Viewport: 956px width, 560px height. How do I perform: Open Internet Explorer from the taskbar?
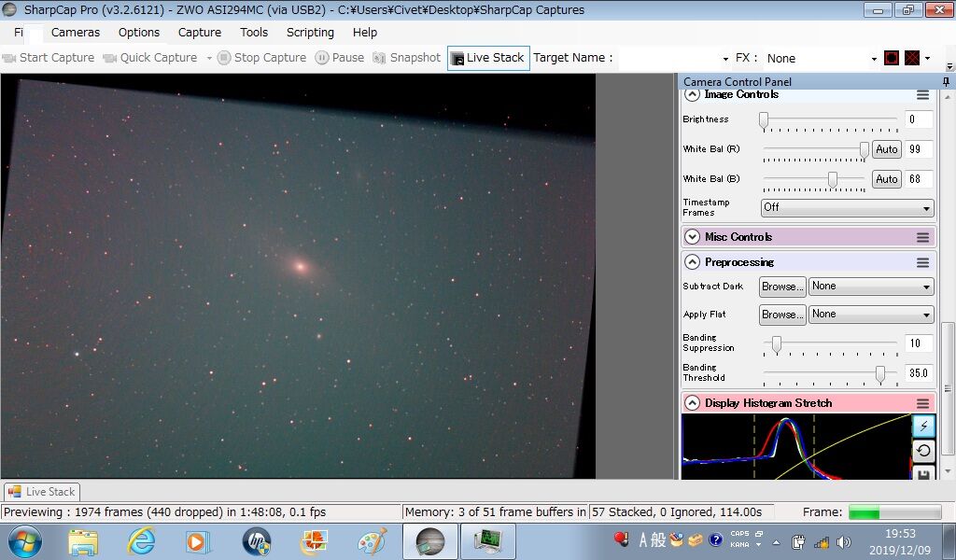(x=141, y=541)
